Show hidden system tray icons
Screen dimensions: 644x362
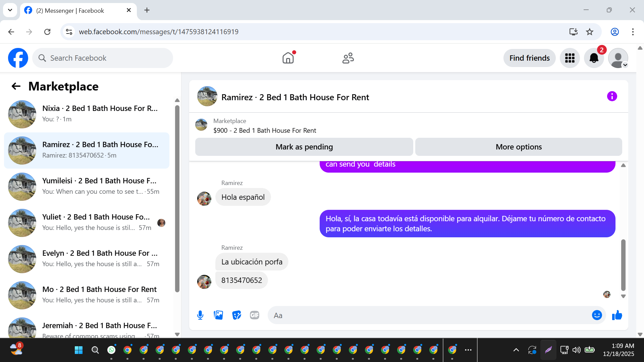click(516, 350)
